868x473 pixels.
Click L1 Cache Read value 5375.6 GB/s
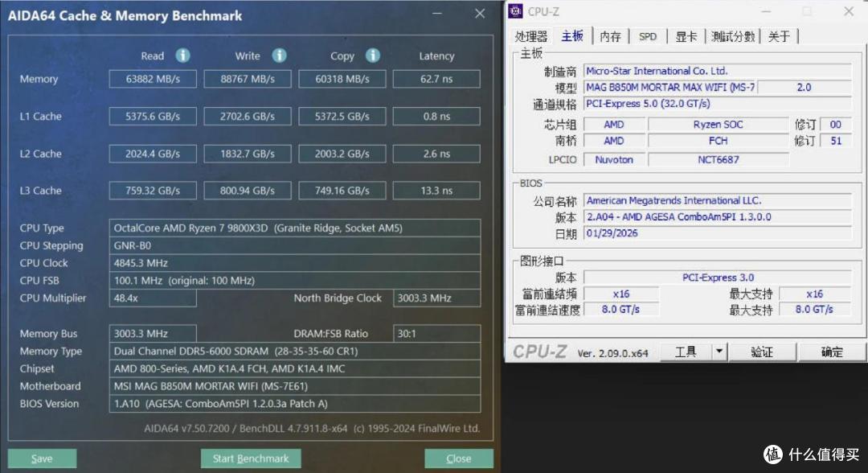(153, 117)
